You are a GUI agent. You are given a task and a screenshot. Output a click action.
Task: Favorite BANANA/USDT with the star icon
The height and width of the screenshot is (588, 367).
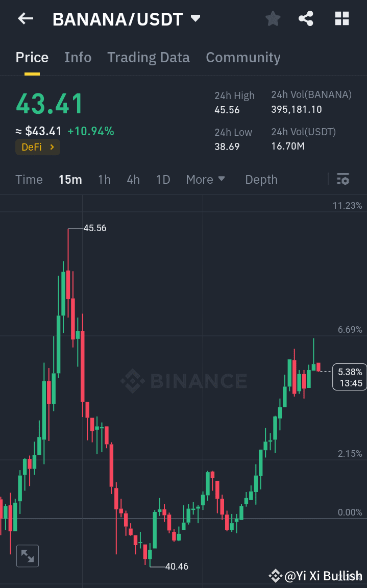pos(273,18)
